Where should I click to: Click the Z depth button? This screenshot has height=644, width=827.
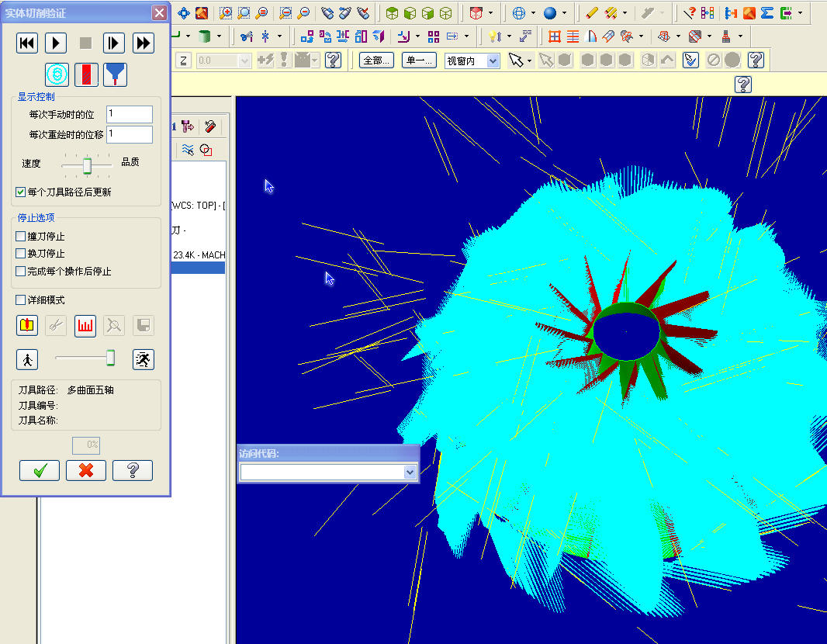click(183, 61)
